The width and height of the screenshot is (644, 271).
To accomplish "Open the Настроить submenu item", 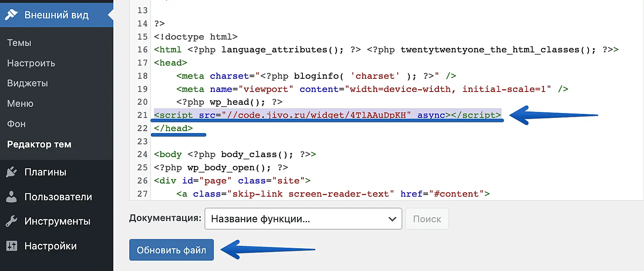I will (31, 63).
